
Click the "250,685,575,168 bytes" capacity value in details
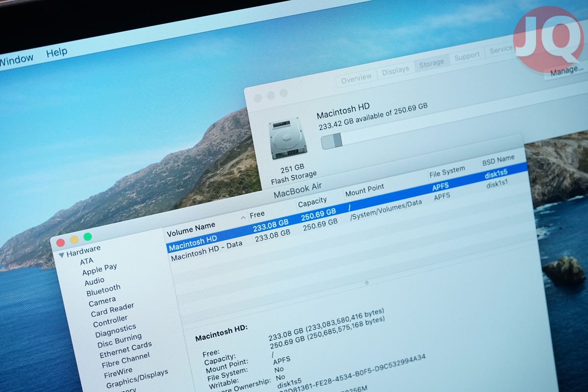coord(345,329)
